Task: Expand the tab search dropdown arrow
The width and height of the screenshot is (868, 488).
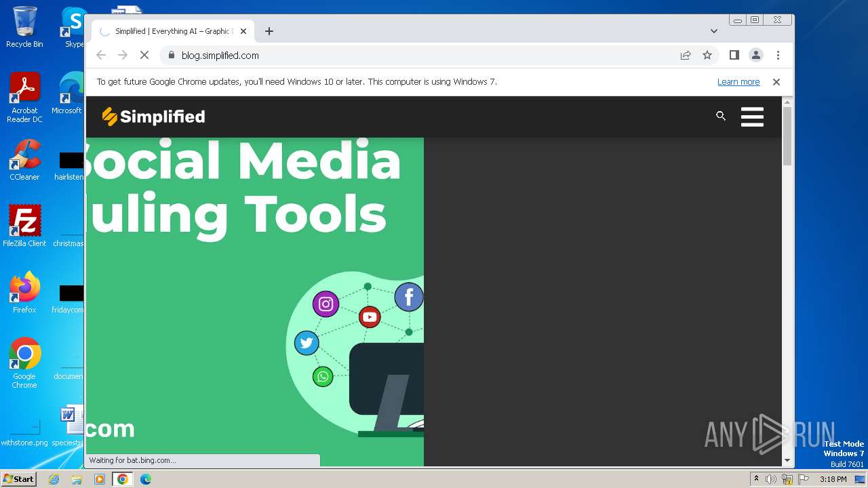Action: click(714, 31)
